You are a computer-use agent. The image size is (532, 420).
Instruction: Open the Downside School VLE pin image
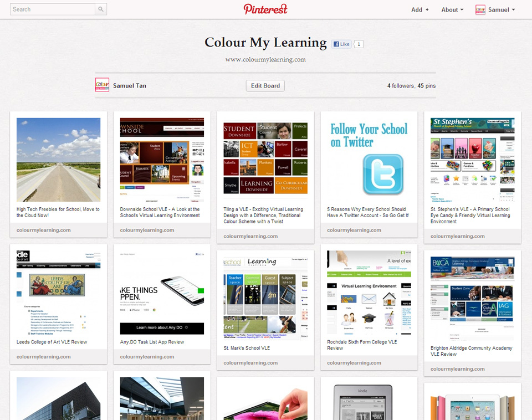[x=162, y=160]
